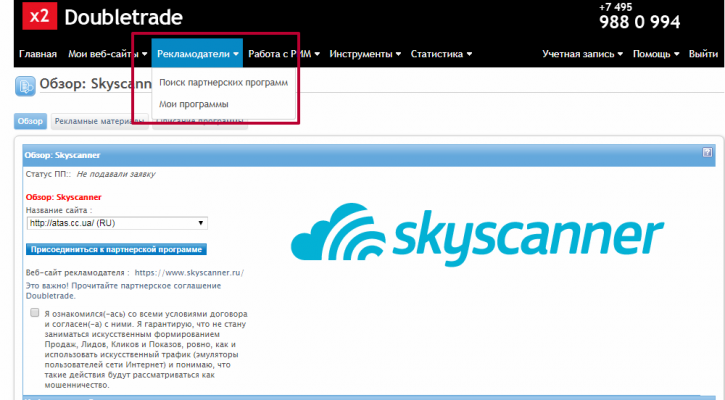Tick the agreement checkbox Я ознакомился(-ась)
The width and height of the screenshot is (725, 400).
click(x=35, y=313)
